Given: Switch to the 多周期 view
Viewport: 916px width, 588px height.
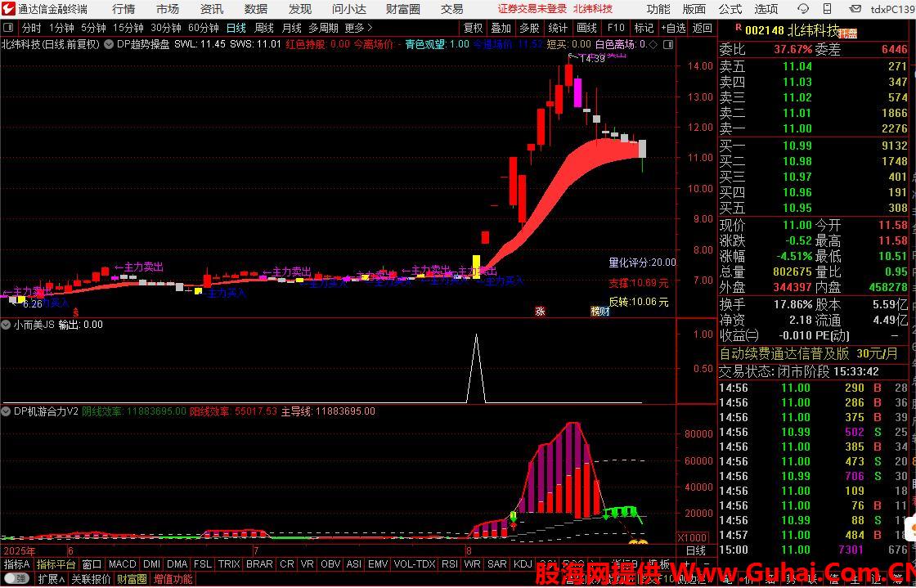Looking at the screenshot, I should pyautogui.click(x=323, y=28).
